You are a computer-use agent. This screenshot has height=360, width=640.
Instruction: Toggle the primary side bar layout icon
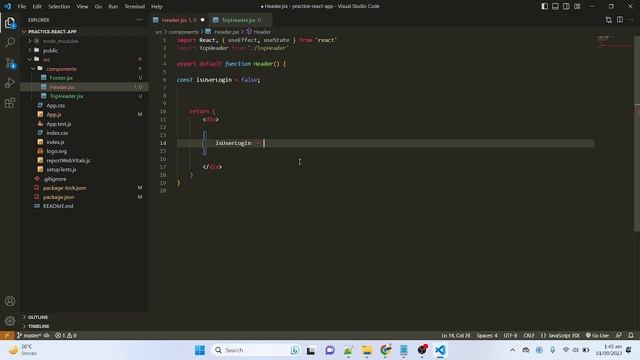[544, 7]
